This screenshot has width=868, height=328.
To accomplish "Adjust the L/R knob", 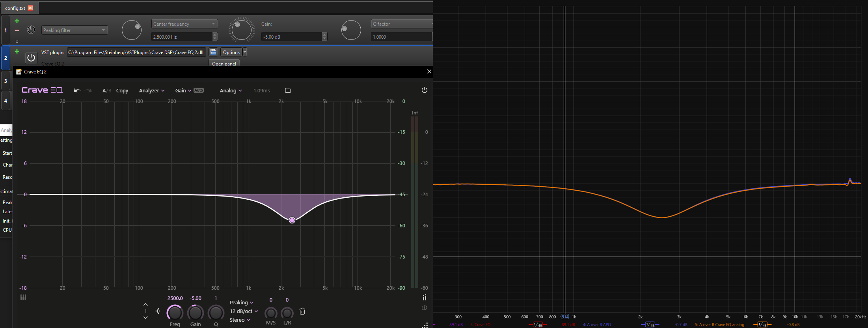I will pos(287,313).
